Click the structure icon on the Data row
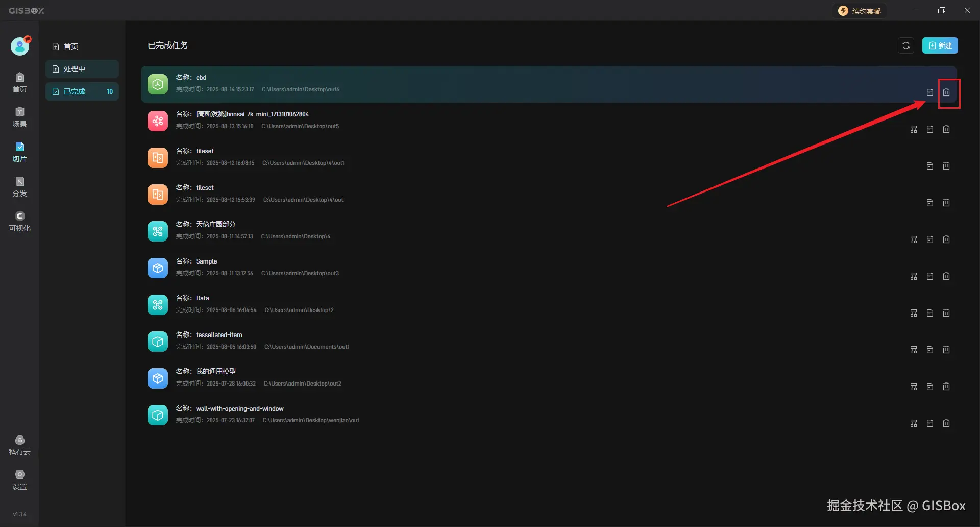The width and height of the screenshot is (980, 527). 914,313
